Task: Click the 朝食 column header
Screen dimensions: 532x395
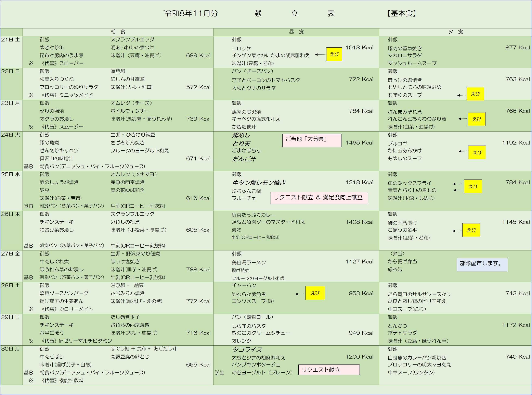Action: click(118, 32)
